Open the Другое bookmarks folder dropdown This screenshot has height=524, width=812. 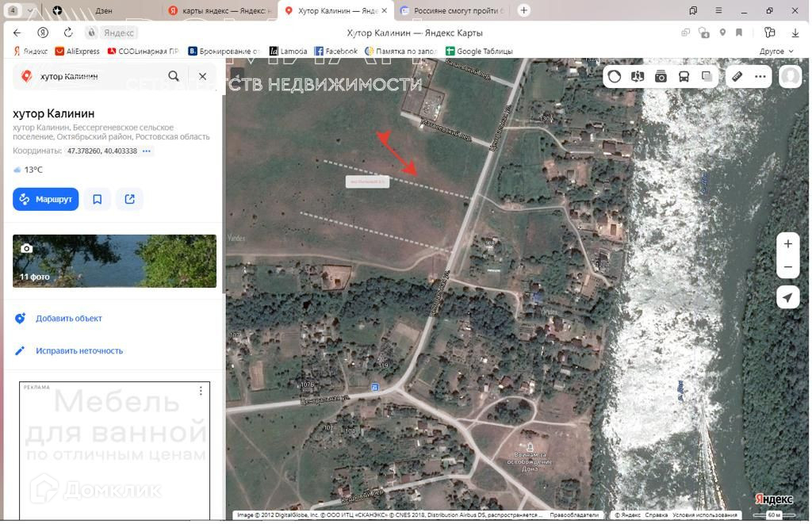[x=776, y=52]
